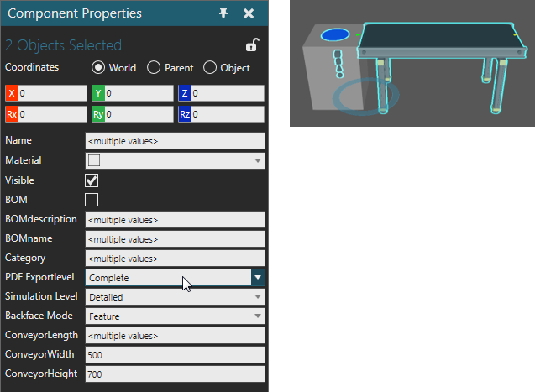The width and height of the screenshot is (535, 392).
Task: Click the X coordinate input field
Action: [x=52, y=94]
